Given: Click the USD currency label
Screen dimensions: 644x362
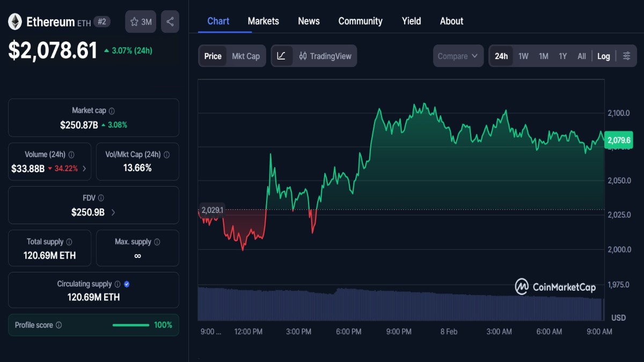Looking at the screenshot, I should pos(618,318).
